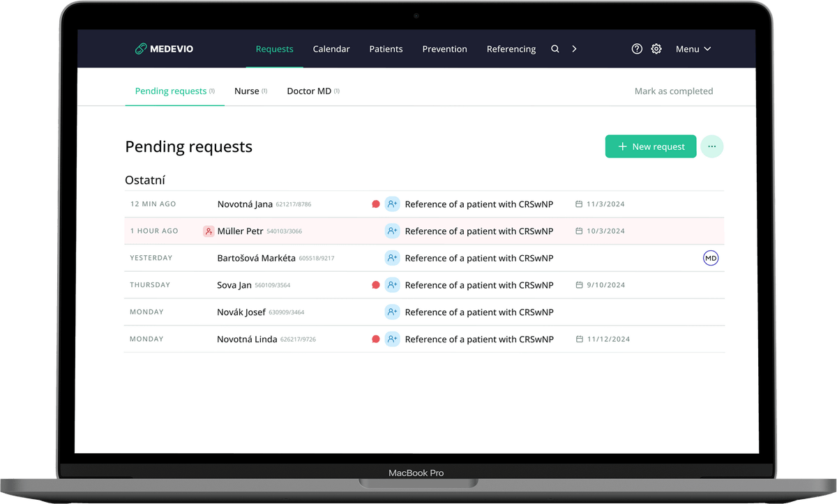
Task: Expand the Menu dropdown
Action: [x=693, y=49]
